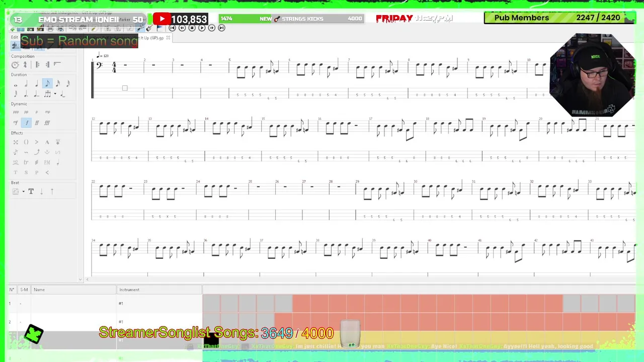
Task: Go to the previous measure in transport
Action: tap(182, 28)
